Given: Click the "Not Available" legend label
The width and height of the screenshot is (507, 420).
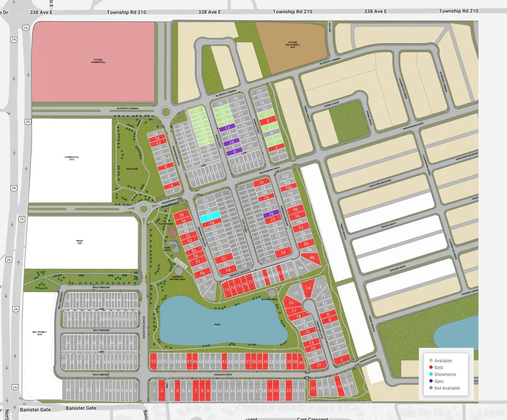Looking at the screenshot, I should pyautogui.click(x=447, y=388).
